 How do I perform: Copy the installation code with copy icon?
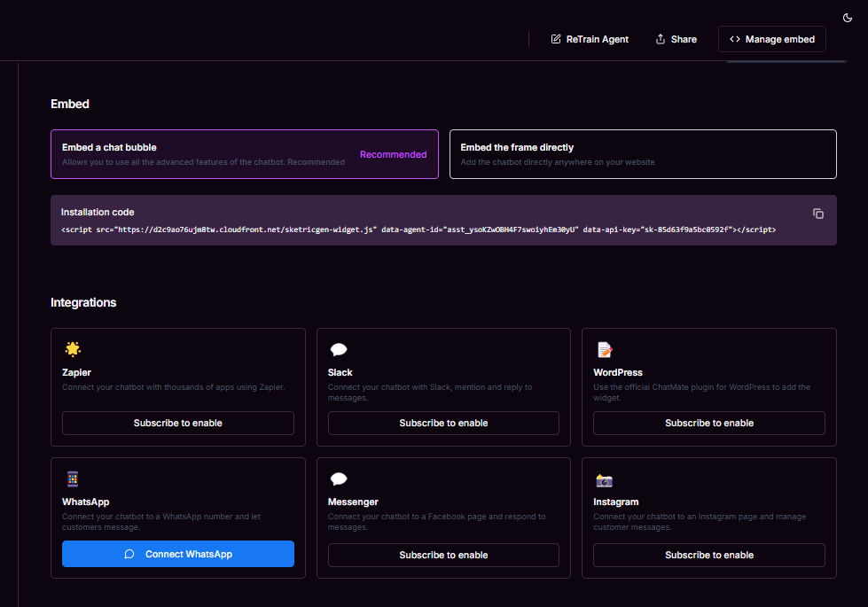[x=817, y=214]
